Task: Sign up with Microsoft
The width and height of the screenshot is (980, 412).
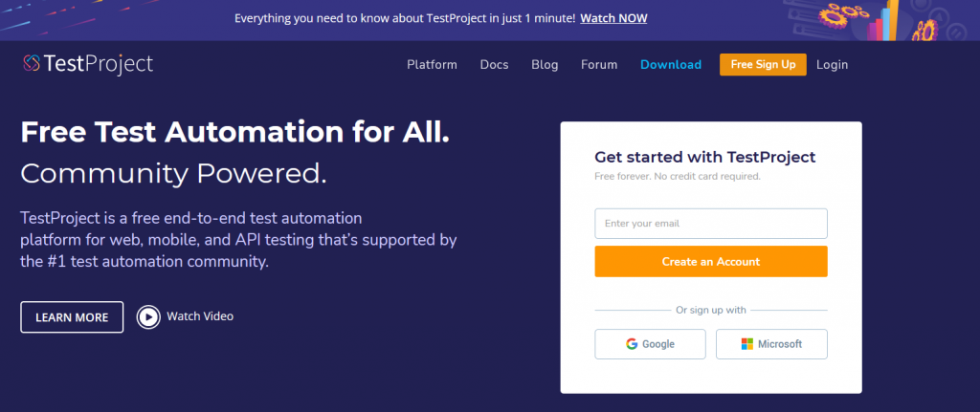Action: tap(771, 344)
